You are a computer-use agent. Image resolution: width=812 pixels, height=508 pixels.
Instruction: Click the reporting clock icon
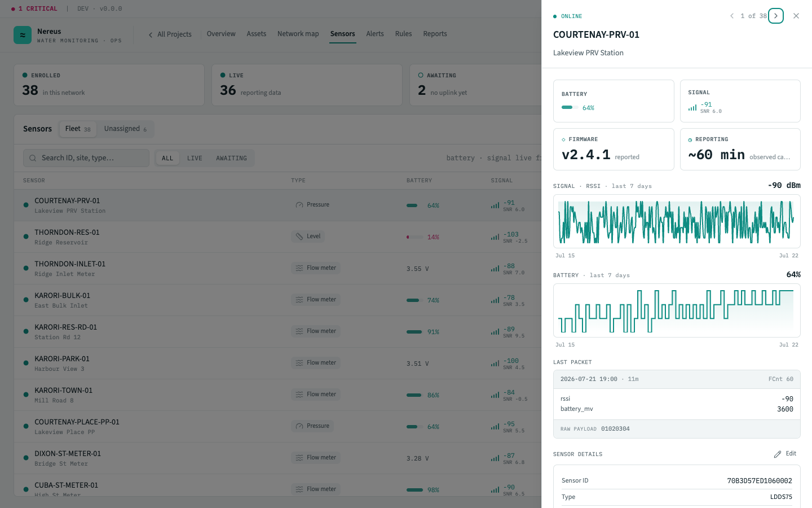(690, 139)
